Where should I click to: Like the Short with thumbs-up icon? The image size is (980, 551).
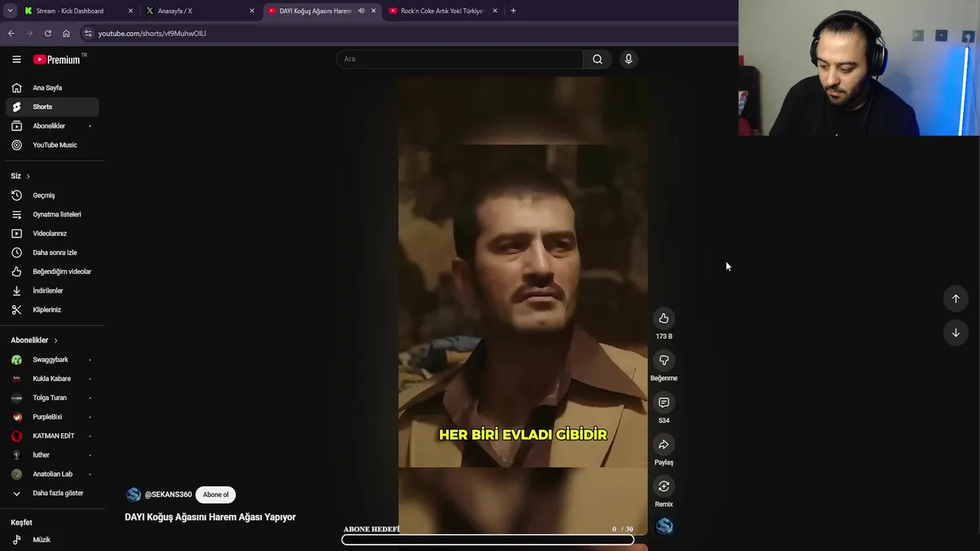point(664,318)
